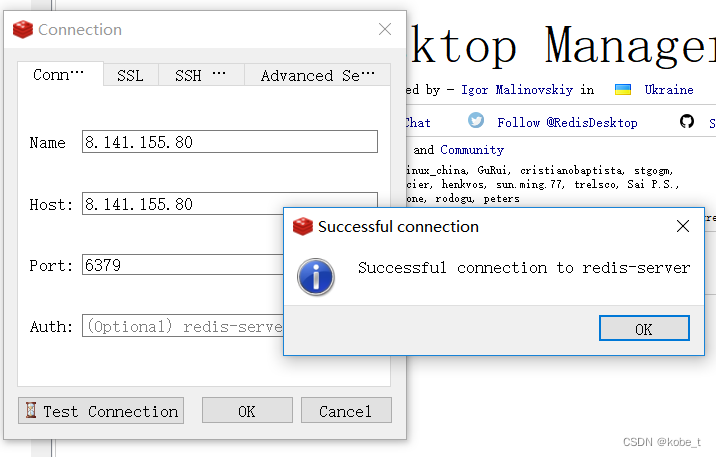
Task: Open Igor Malinovskiy link
Action: tap(516, 89)
